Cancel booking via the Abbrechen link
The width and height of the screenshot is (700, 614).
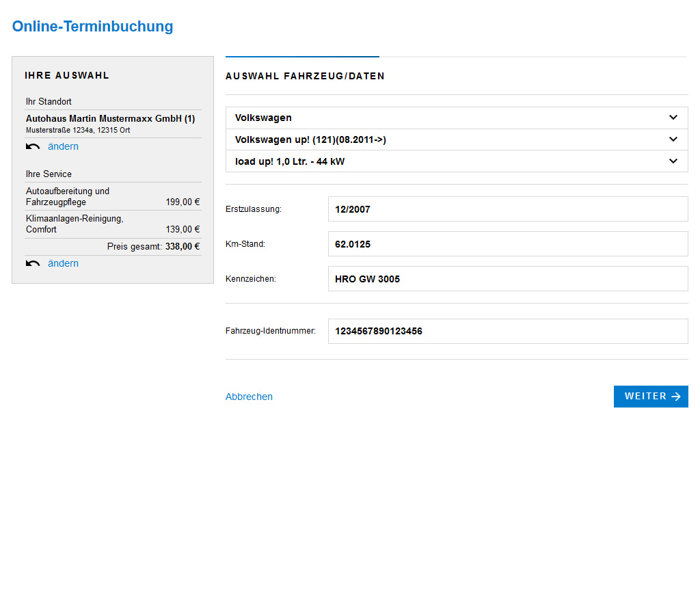[249, 397]
